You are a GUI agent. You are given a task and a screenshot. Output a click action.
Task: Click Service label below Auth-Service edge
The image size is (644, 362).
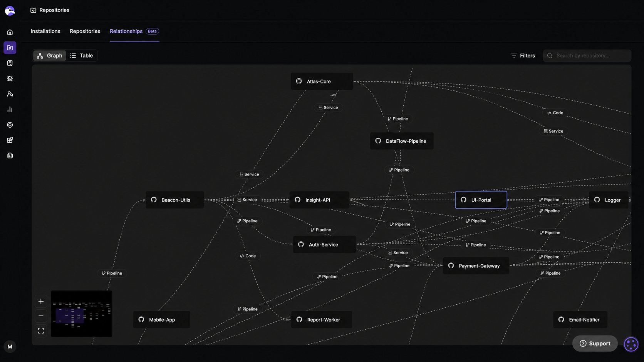[x=398, y=252]
